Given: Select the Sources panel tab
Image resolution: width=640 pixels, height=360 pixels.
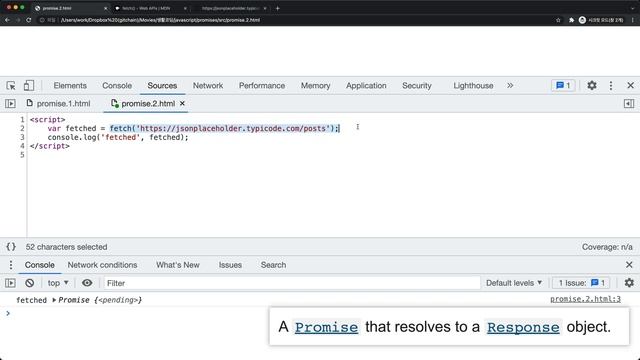Looking at the screenshot, I should (162, 86).
